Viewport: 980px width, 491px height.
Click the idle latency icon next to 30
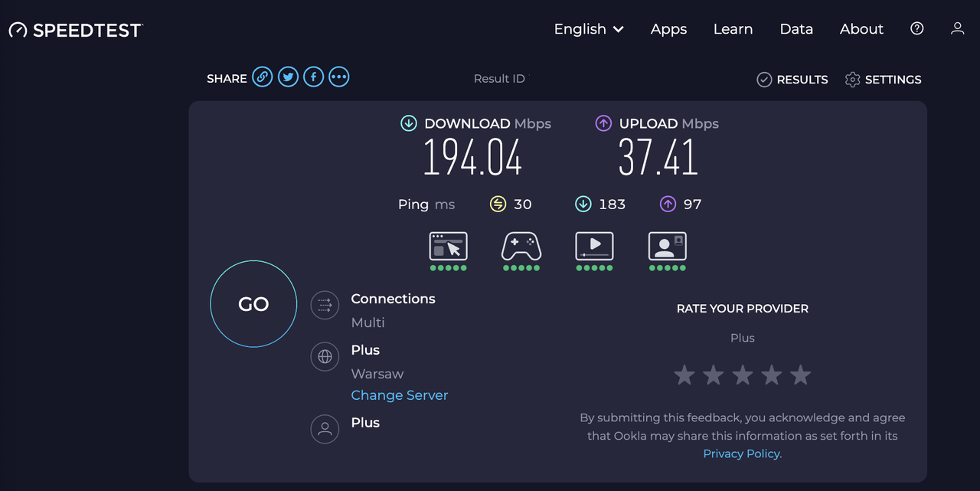[x=498, y=204]
